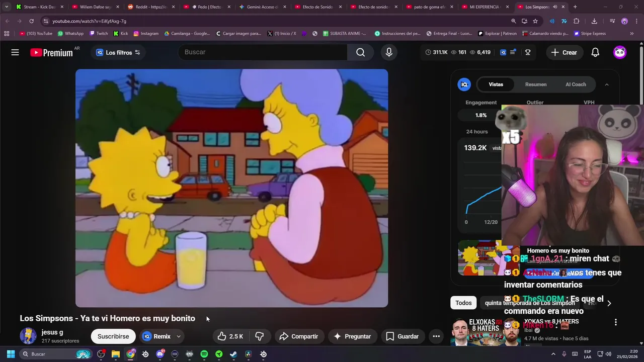Open the Windows Start menu
644x362 pixels.
coord(11,354)
